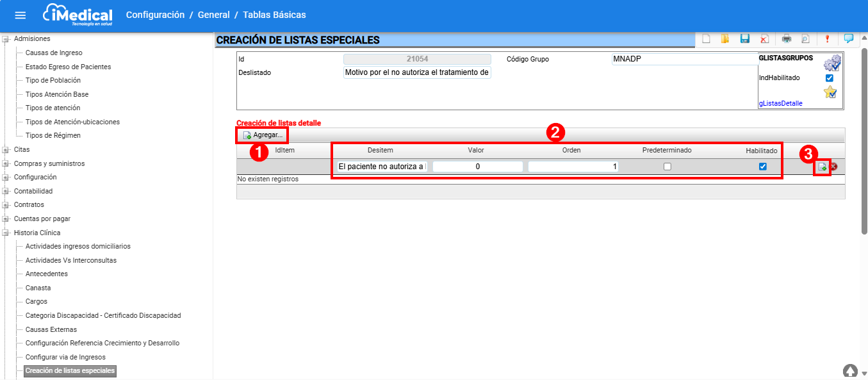The width and height of the screenshot is (868, 380).
Task: Select Causas de Ingreso in the sidebar
Action: click(x=54, y=53)
